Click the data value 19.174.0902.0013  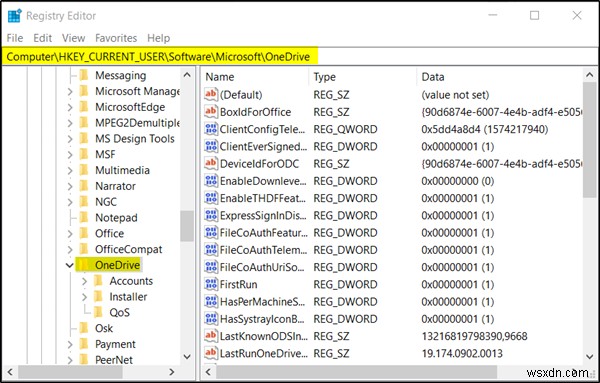pos(462,353)
